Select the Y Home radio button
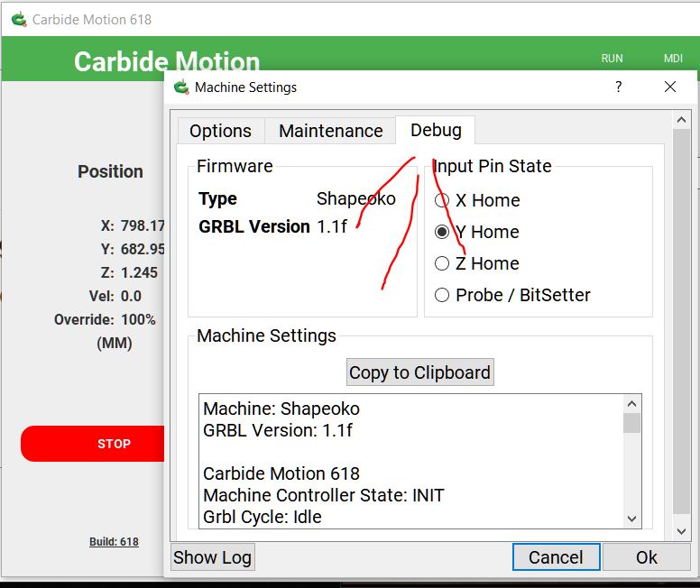Screen dimensions: 700x588 pyautogui.click(x=477, y=232)
